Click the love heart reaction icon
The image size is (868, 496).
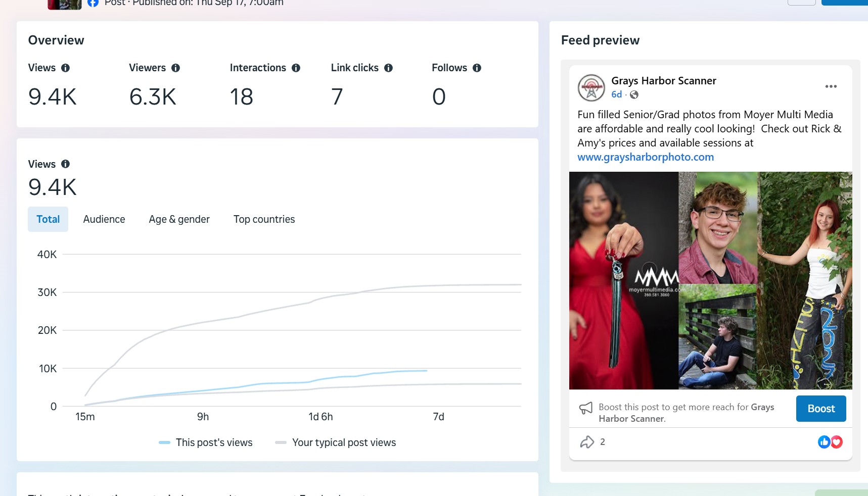pos(837,442)
